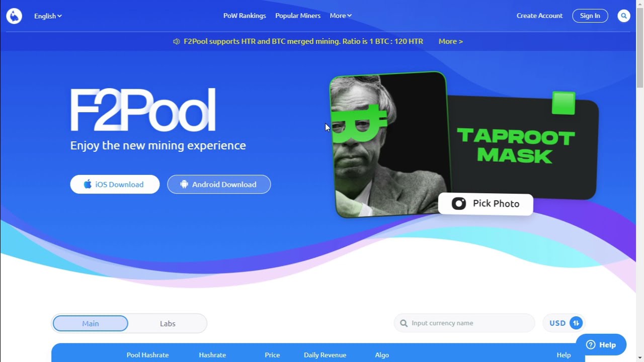The width and height of the screenshot is (644, 362).
Task: Open the HTR merged mining announcement
Action: click(x=303, y=41)
